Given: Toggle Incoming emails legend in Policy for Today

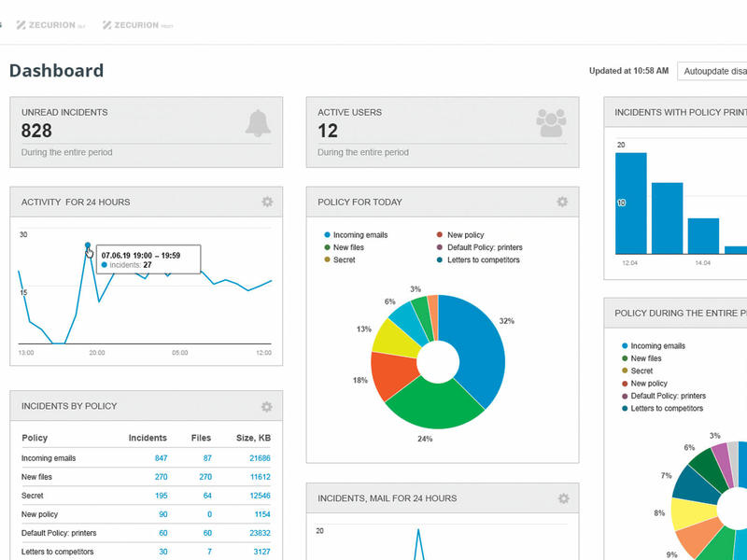Looking at the screenshot, I should 359,235.
